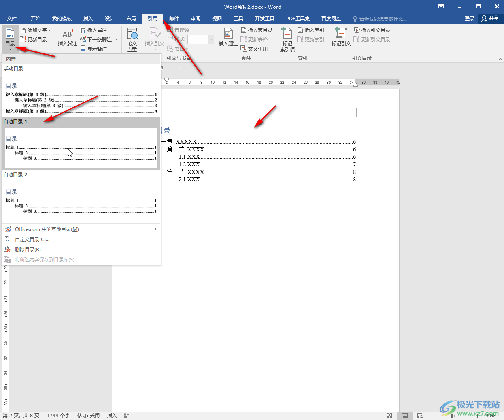Click the 标记索引项 icon

point(287,33)
